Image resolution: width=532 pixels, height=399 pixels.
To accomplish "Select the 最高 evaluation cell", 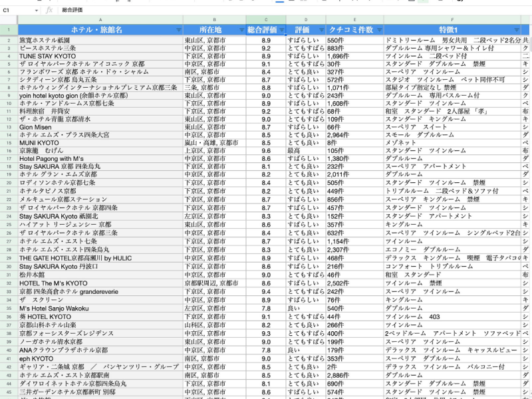I will pyautogui.click(x=306, y=151).
